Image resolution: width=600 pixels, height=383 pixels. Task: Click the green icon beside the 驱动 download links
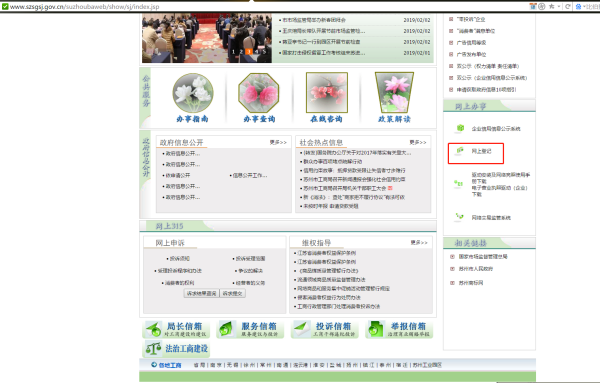(458, 183)
